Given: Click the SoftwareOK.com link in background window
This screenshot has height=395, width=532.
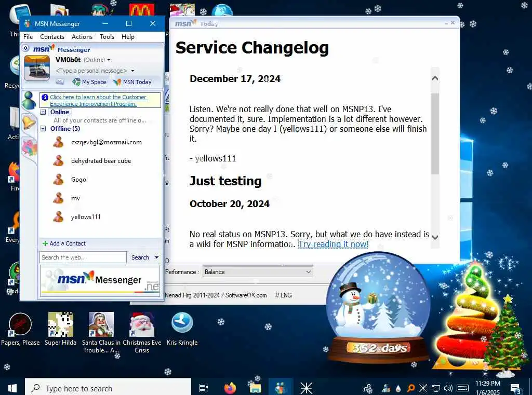Looking at the screenshot, I should pyautogui.click(x=246, y=295).
